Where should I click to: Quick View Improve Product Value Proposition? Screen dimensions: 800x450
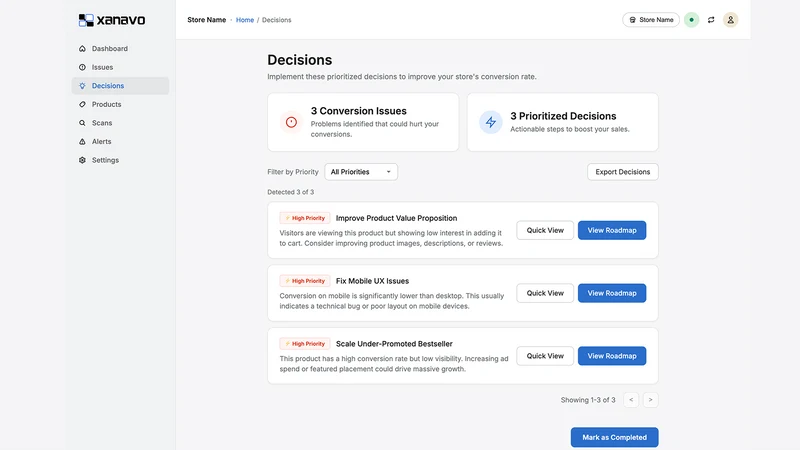545,230
